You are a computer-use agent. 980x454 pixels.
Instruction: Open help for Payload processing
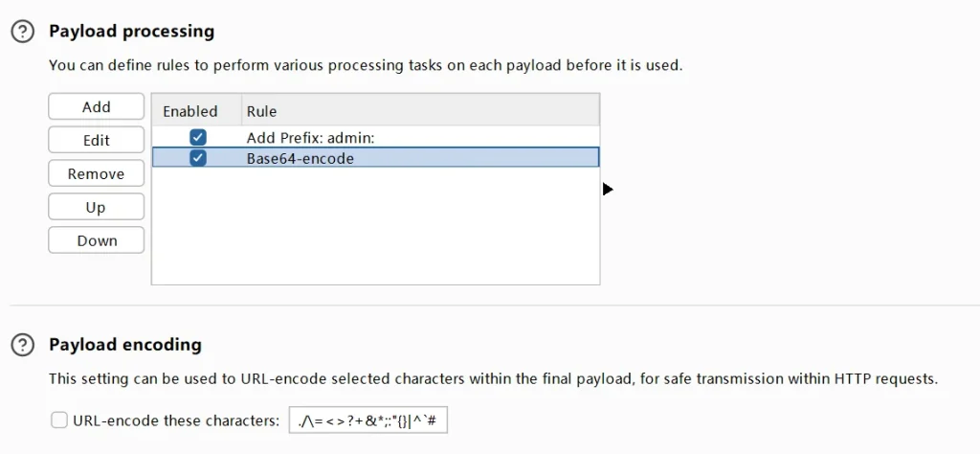(22, 32)
